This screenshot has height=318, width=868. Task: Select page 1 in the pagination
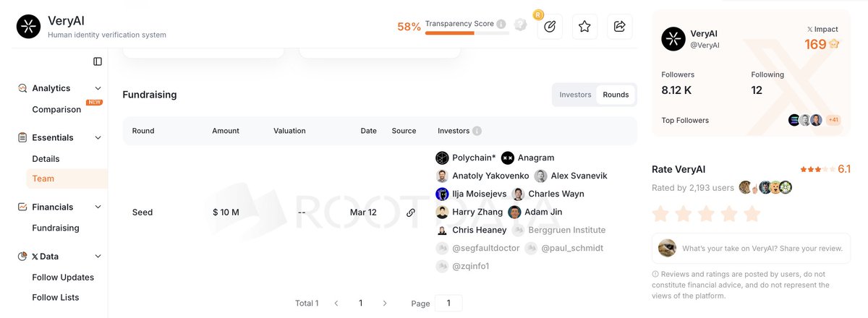pos(360,303)
